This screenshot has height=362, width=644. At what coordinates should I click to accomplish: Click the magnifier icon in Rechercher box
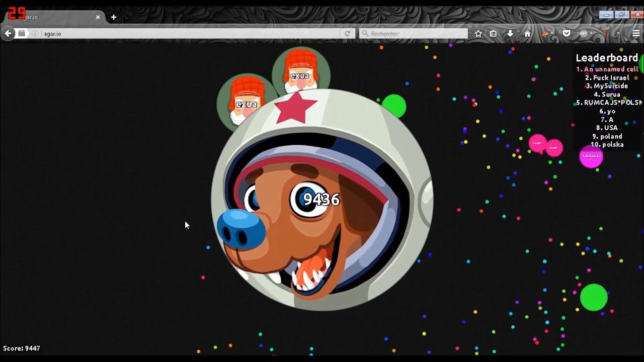[365, 34]
